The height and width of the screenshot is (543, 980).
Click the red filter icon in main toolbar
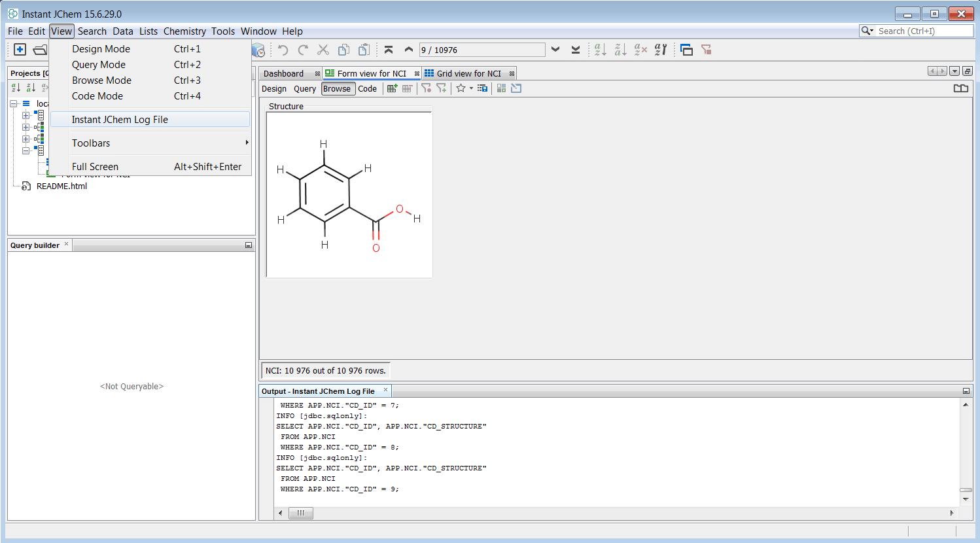click(706, 49)
